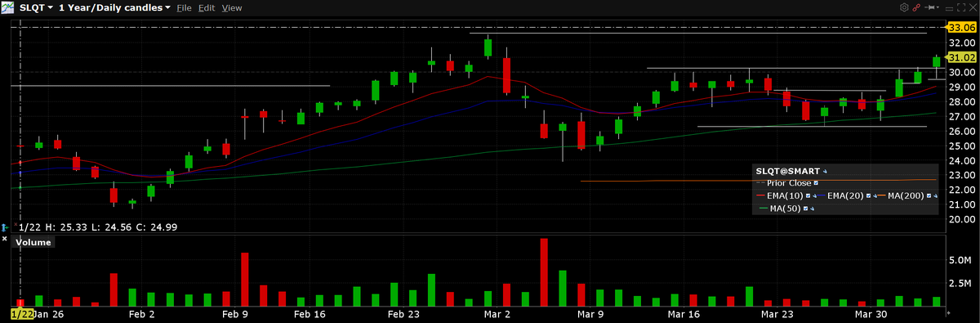The width and height of the screenshot is (980, 323).
Task: Toggle the EMA(20) visibility checkbox
Action: point(868,196)
